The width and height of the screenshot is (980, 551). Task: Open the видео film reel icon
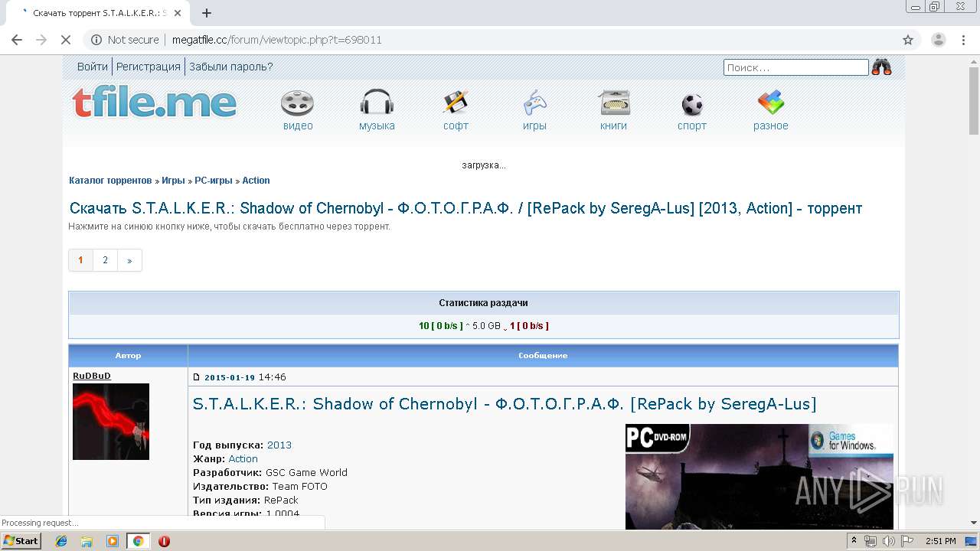[297, 103]
